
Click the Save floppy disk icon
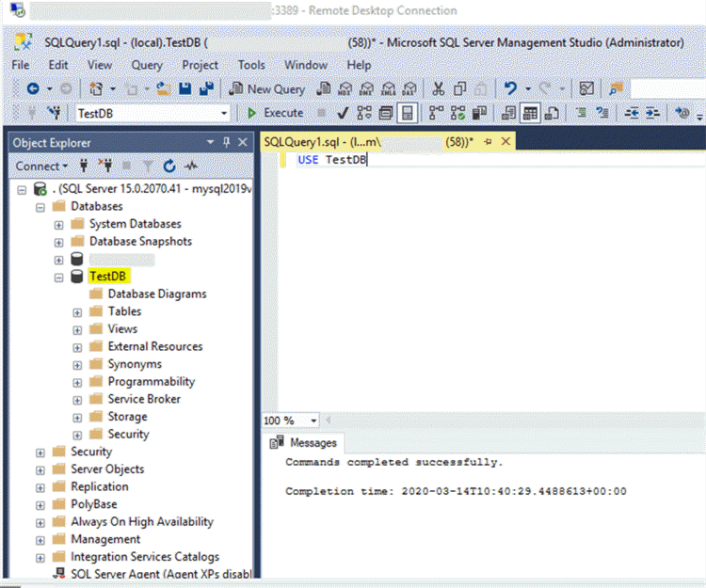[x=185, y=88]
